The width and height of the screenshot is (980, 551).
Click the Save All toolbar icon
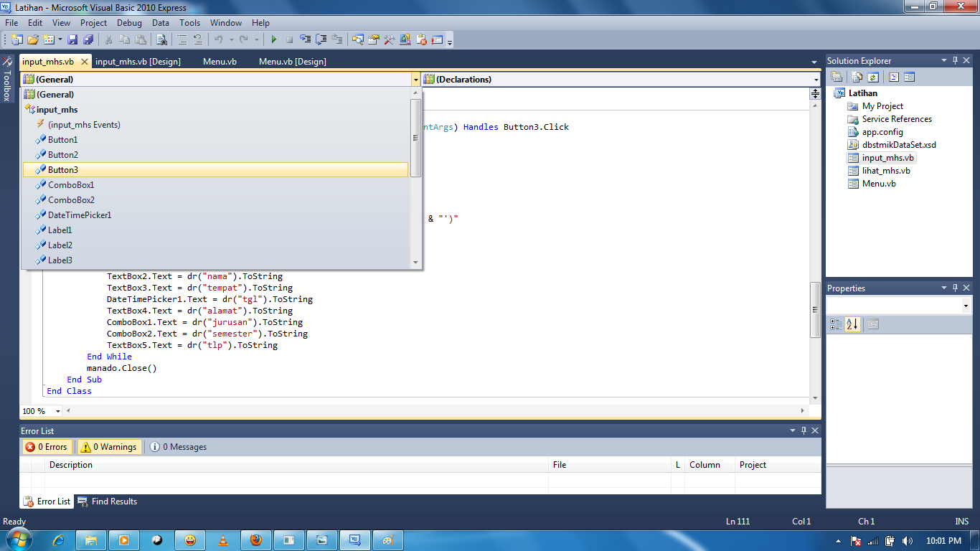pos(88,39)
